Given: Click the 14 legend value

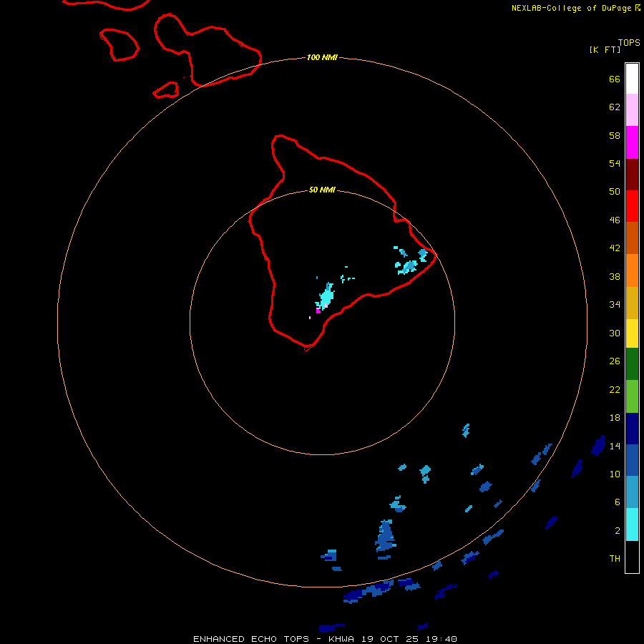Looking at the screenshot, I should [x=615, y=446].
